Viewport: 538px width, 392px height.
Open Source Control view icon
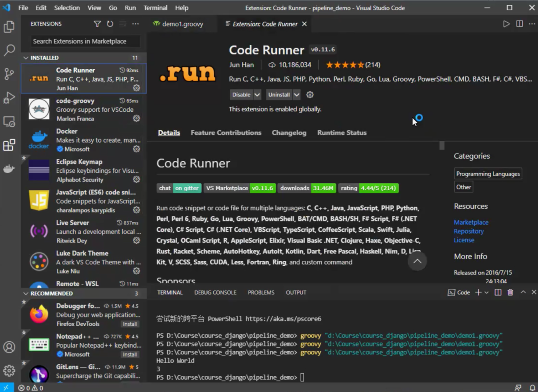click(9, 74)
